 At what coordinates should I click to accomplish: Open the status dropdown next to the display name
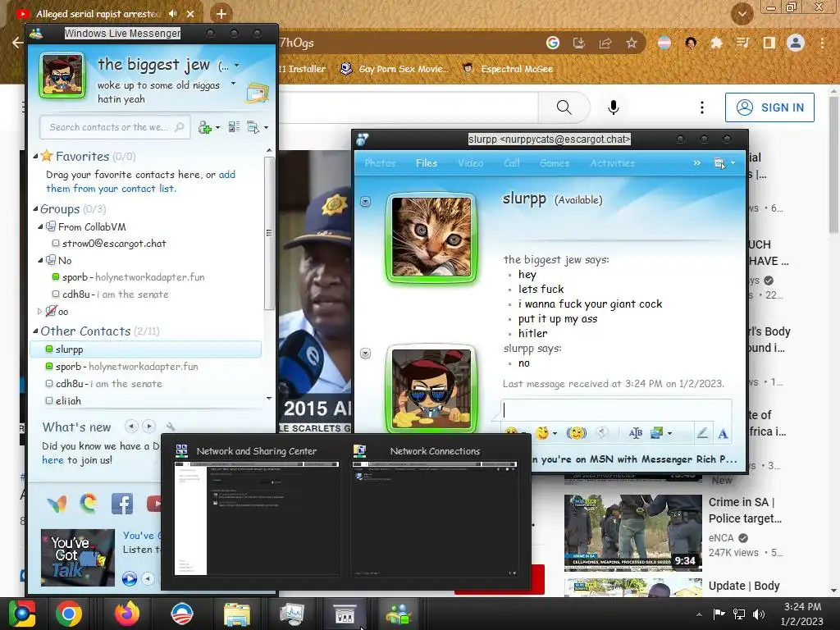[237, 66]
